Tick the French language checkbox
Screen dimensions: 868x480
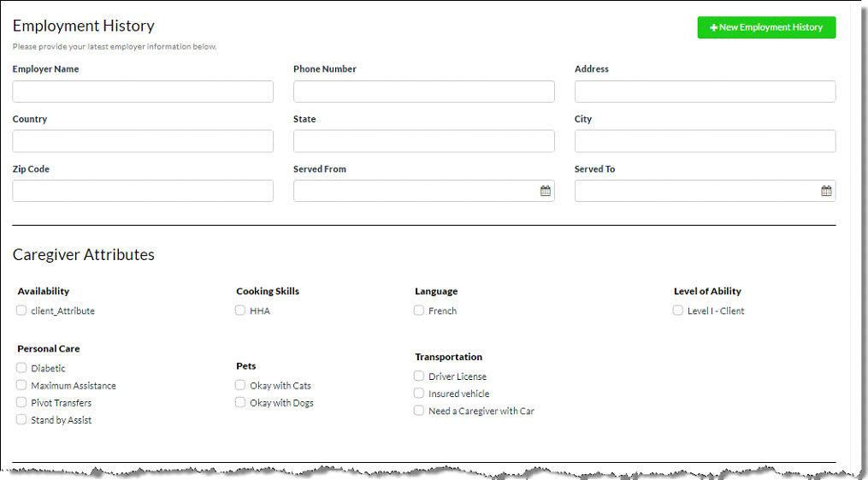coord(419,311)
